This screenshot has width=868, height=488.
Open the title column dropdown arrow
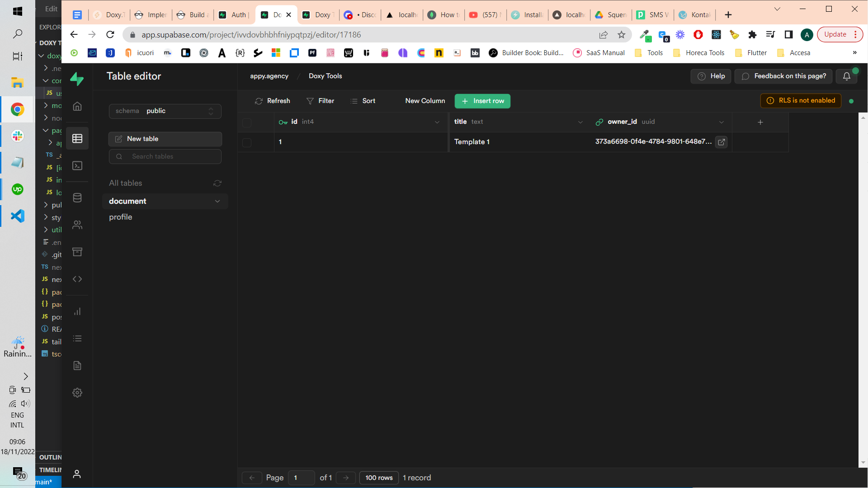tap(580, 122)
